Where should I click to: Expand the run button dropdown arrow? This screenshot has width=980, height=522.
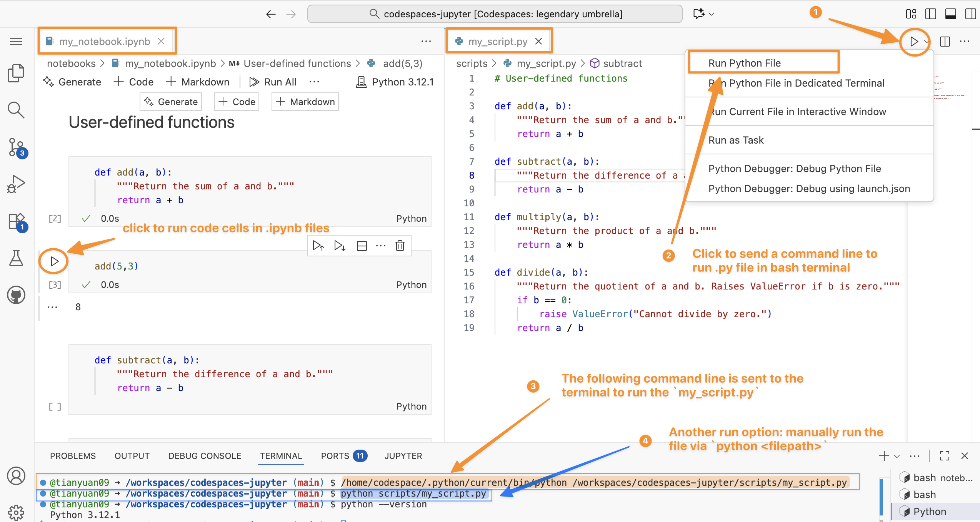tap(927, 42)
